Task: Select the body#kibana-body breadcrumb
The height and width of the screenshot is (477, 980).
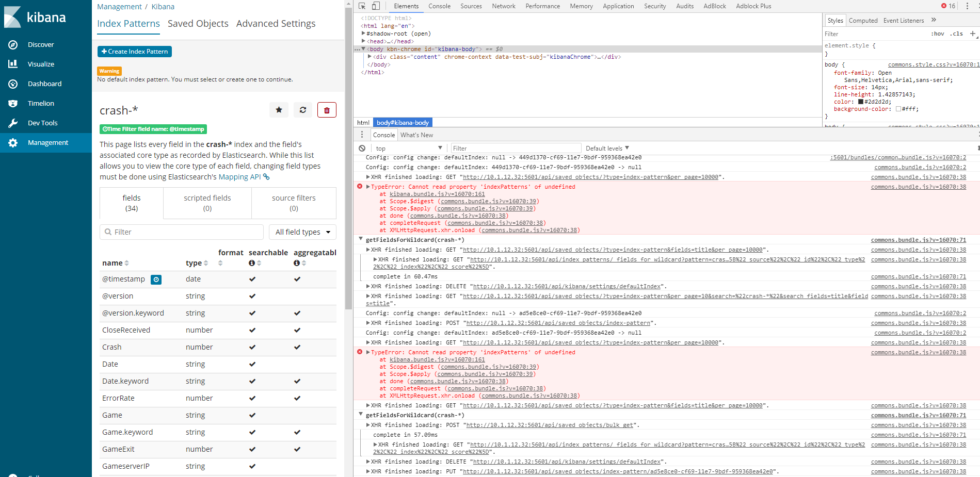Action: [x=403, y=123]
